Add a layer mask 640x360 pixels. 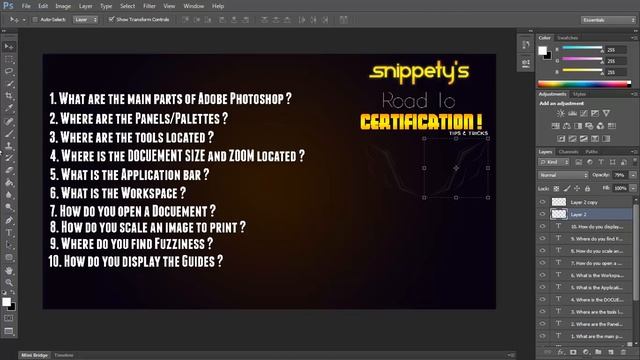573,352
